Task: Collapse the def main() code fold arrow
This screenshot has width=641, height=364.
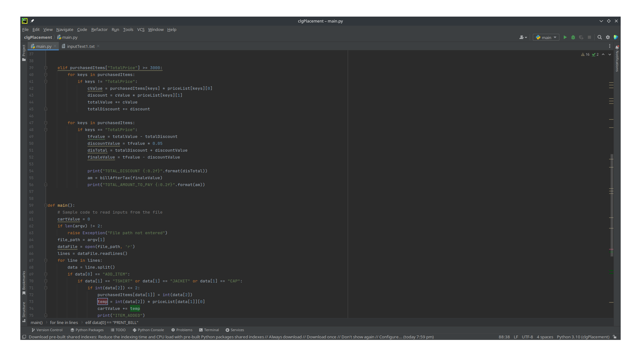Action: [46, 205]
